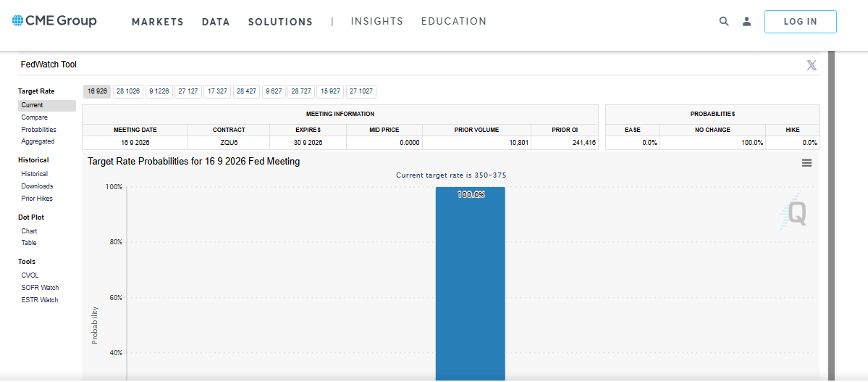The width and height of the screenshot is (868, 382).
Task: Click the 241,416 prior OI value
Action: pyautogui.click(x=584, y=143)
